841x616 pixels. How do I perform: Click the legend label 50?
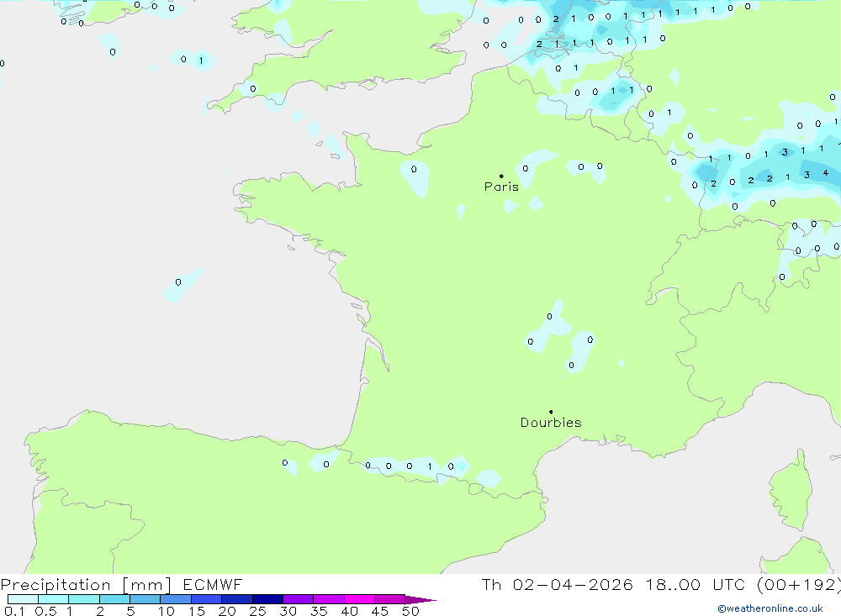[410, 611]
